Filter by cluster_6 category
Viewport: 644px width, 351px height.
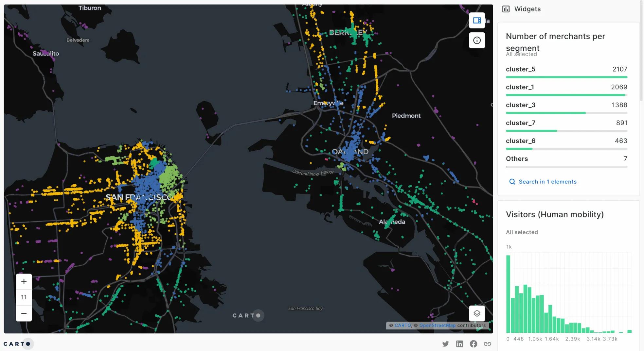point(566,142)
